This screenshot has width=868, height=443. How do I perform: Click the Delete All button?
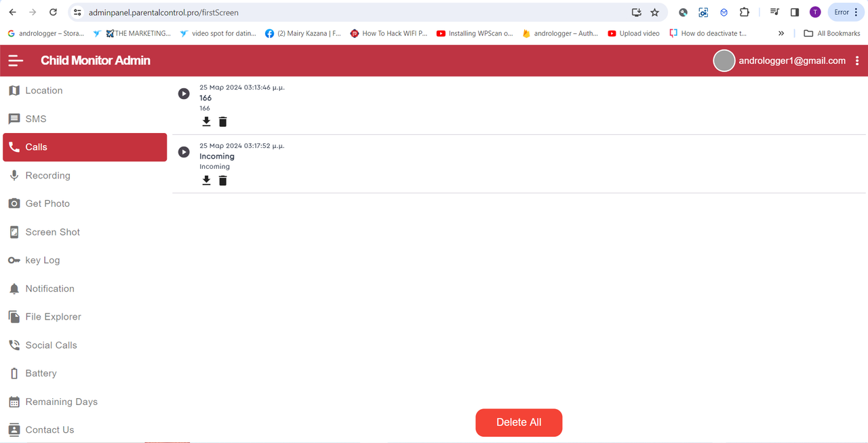click(x=519, y=422)
